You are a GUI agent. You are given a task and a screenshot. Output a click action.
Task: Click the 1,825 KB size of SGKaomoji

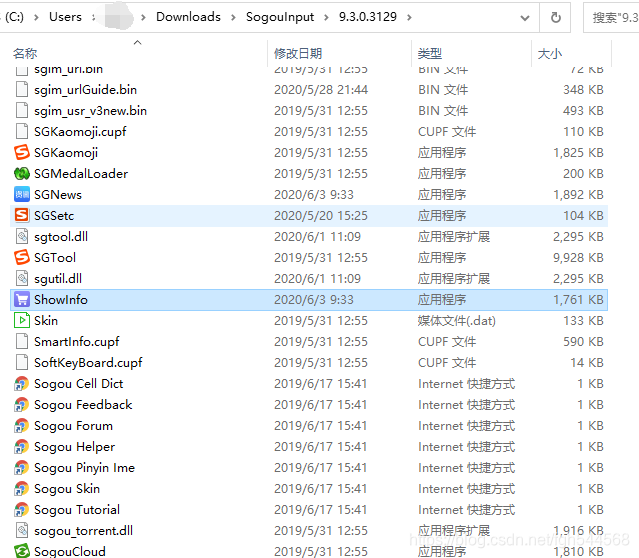coord(578,152)
